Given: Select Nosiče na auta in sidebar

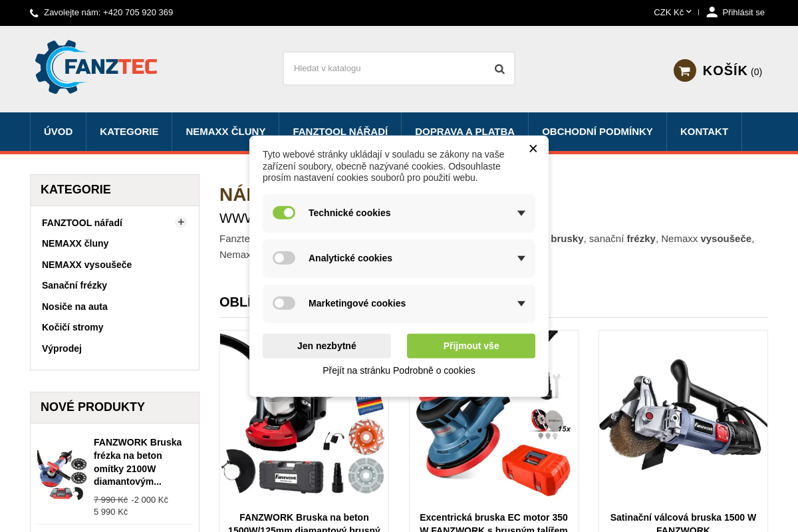Looking at the screenshot, I should (74, 307).
